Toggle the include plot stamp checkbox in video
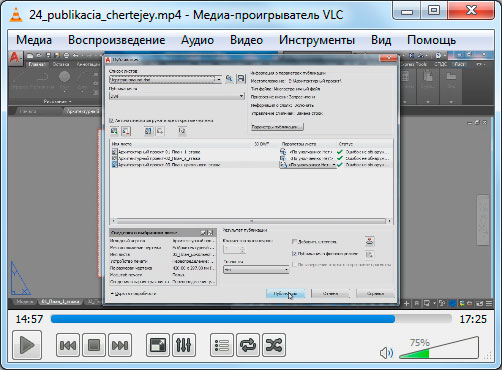502x370 pixels. point(295,241)
